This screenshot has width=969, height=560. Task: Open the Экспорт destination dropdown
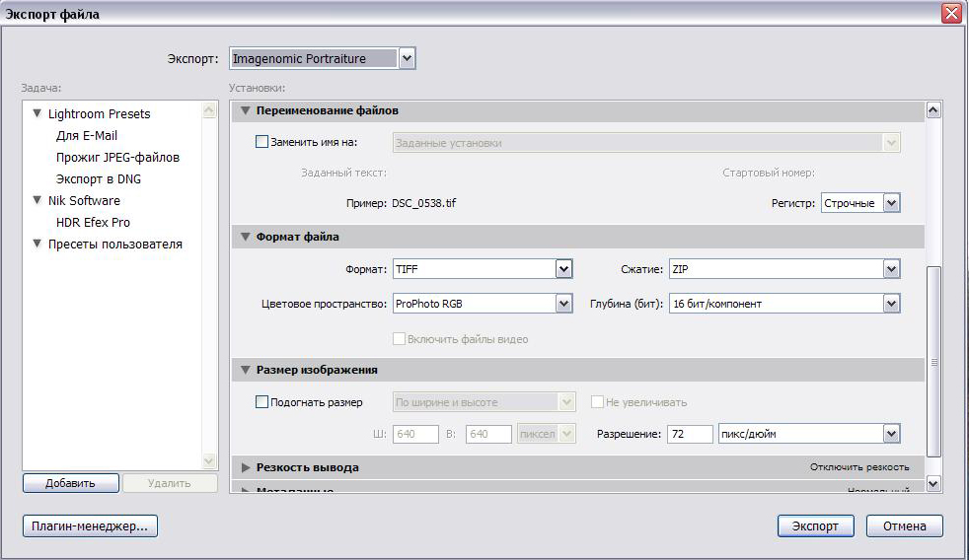click(407, 59)
